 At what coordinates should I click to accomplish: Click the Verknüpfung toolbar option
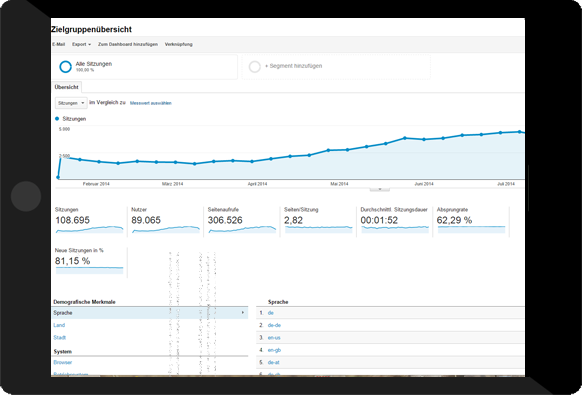(179, 44)
